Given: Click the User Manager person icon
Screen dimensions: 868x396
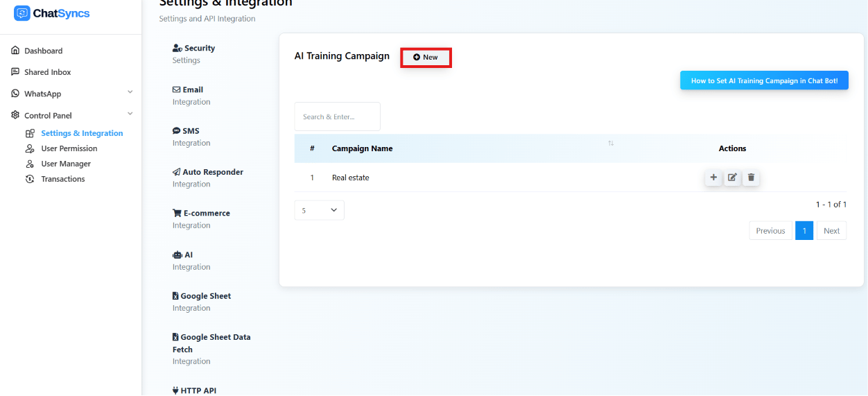Looking at the screenshot, I should (x=30, y=164).
